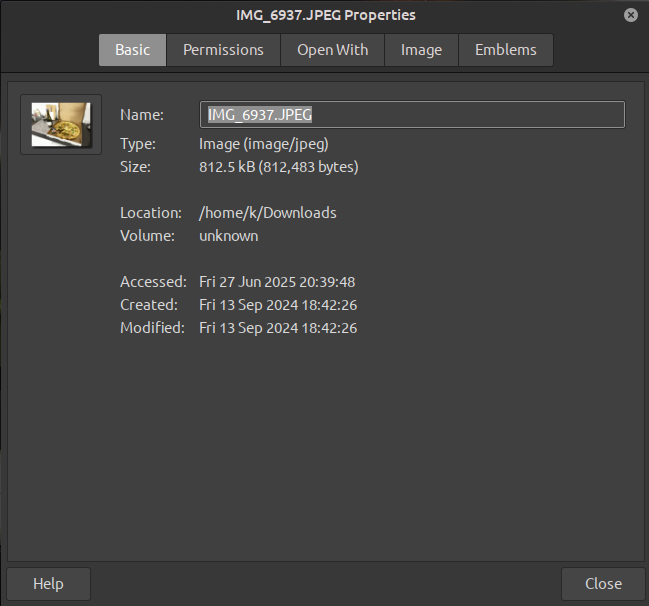Click the file type text Image (image/jpeg)
The width and height of the screenshot is (649, 606).
[x=263, y=144]
